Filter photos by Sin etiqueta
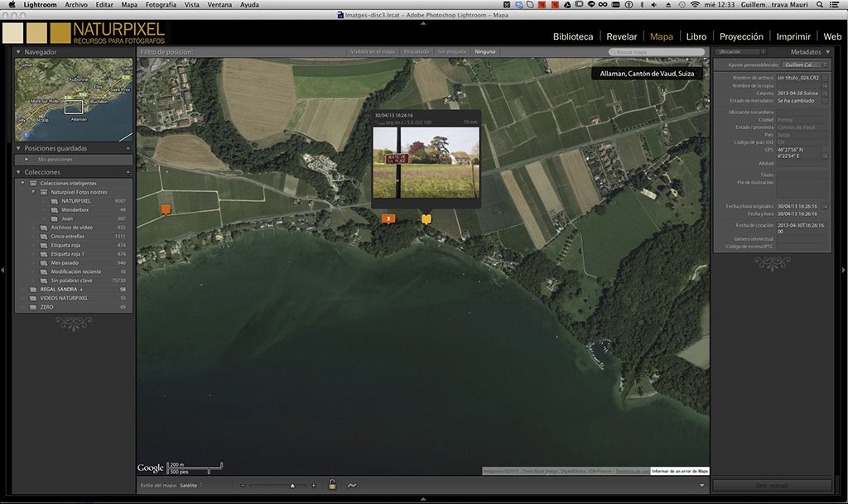 452,52
